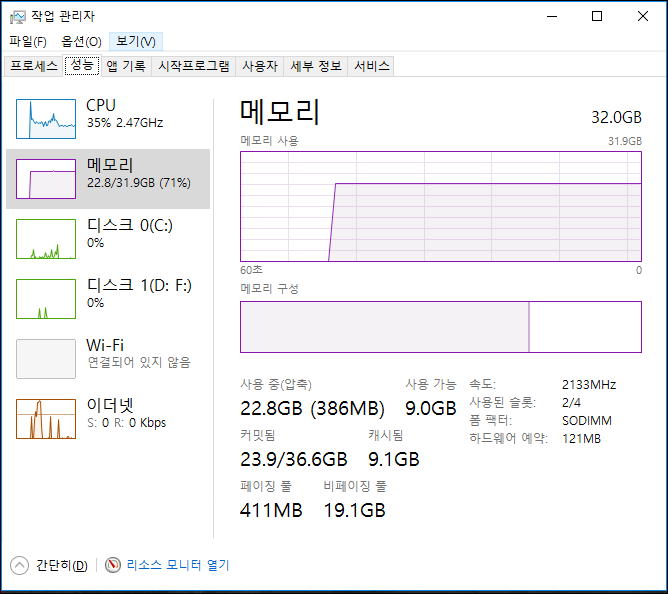The image size is (668, 594).
Task: Click the resource monitor icon
Action: pos(113,565)
